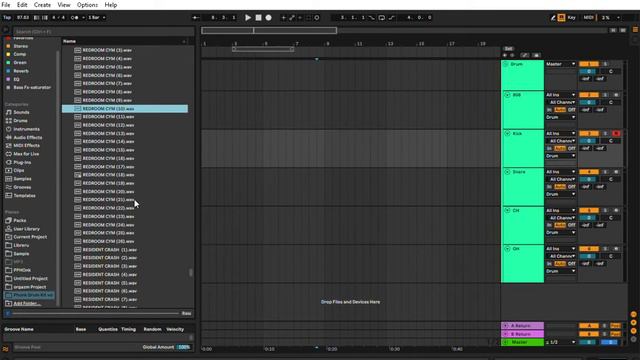Image resolution: width=640 pixels, height=360 pixels.
Task: Click the Tap tempo button
Action: point(7,18)
